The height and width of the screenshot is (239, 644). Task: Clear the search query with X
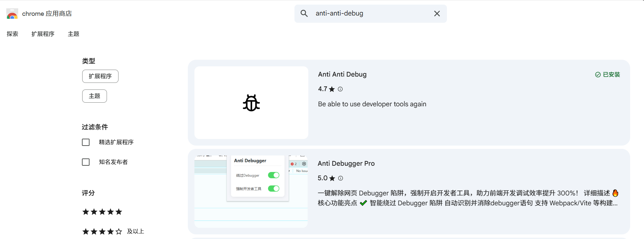(x=437, y=14)
